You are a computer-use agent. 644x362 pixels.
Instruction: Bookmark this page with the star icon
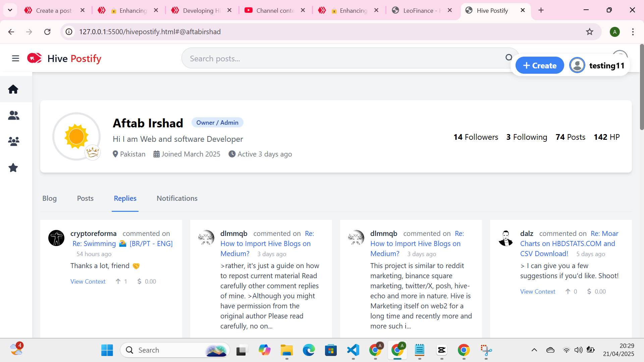589,32
